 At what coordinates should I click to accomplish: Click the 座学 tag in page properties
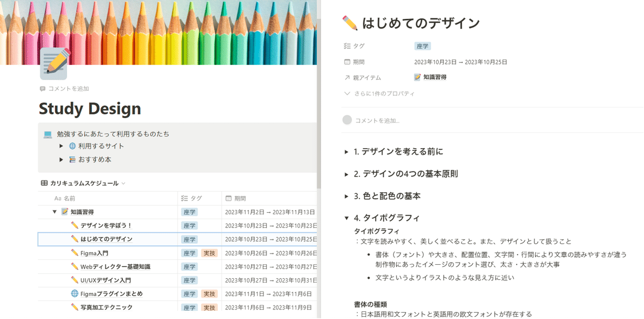click(423, 47)
